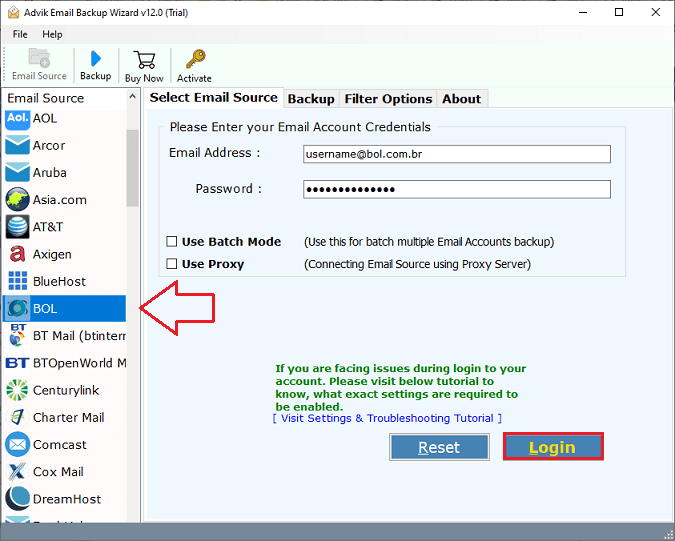Enable Use Batch Mode checkbox
The width and height of the screenshot is (675, 541).
click(172, 241)
